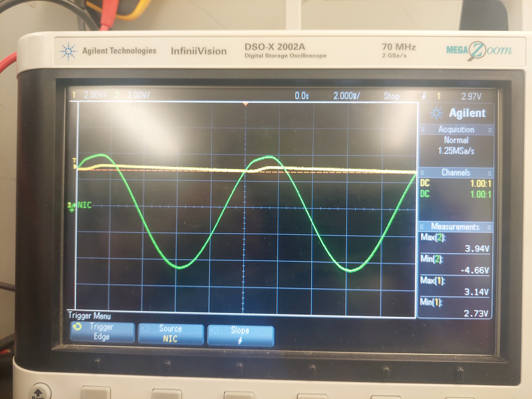Viewport: 532px width, 399px height.
Task: Click the rising edge trigger icon in status bar
Action: [424, 97]
